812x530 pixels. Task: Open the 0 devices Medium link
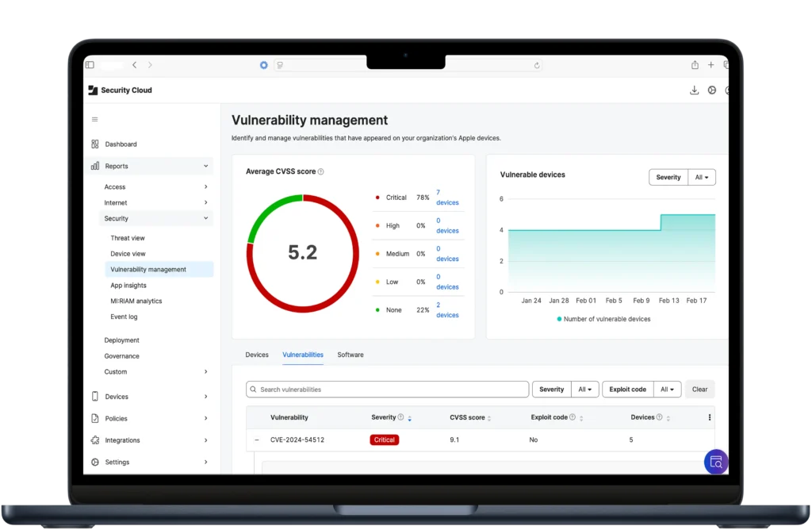pyautogui.click(x=447, y=253)
